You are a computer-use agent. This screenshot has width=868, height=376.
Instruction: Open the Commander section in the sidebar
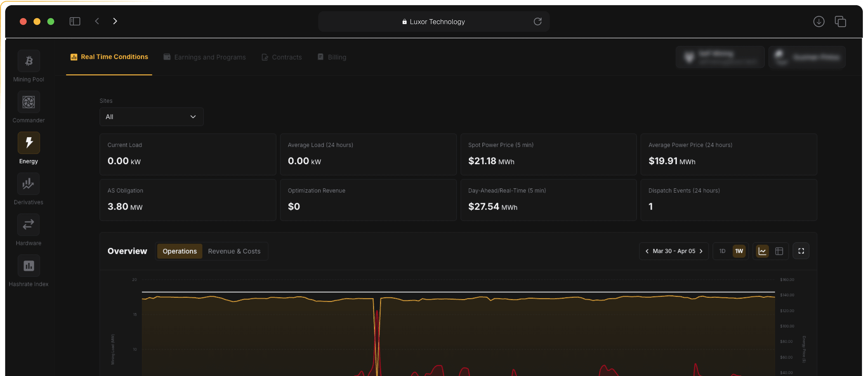click(x=29, y=102)
